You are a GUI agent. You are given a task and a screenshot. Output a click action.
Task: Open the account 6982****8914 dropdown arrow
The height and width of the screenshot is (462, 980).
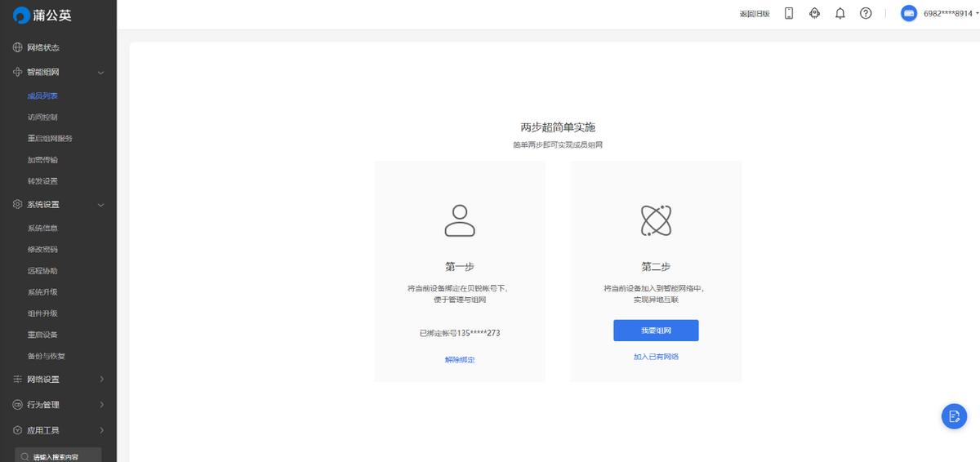977,13
